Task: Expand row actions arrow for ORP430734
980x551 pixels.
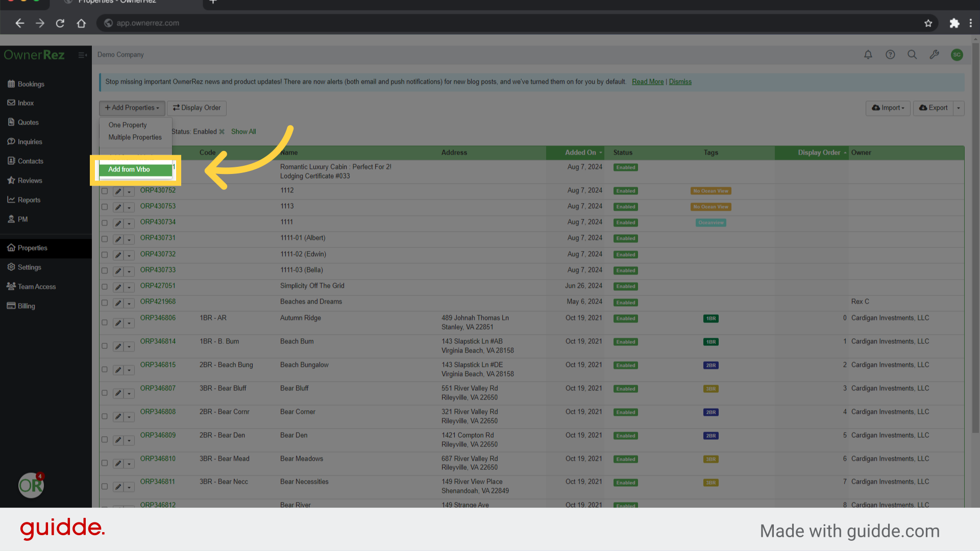Action: point(129,223)
